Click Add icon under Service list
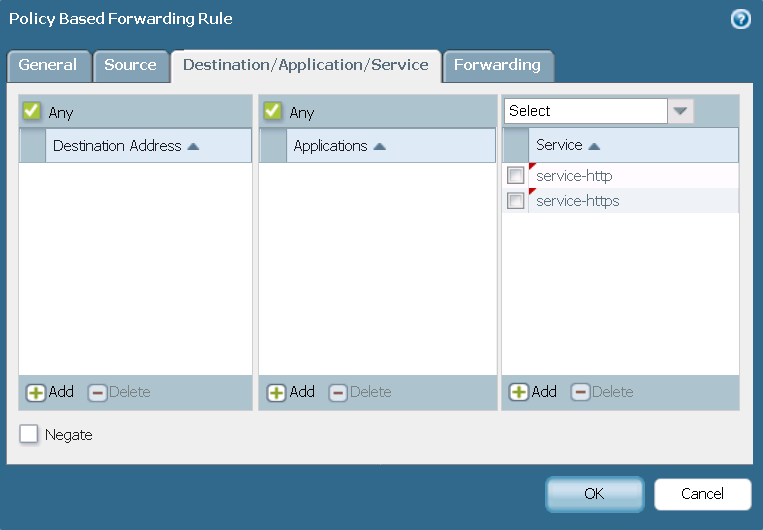This screenshot has height=530, width=763. (519, 392)
